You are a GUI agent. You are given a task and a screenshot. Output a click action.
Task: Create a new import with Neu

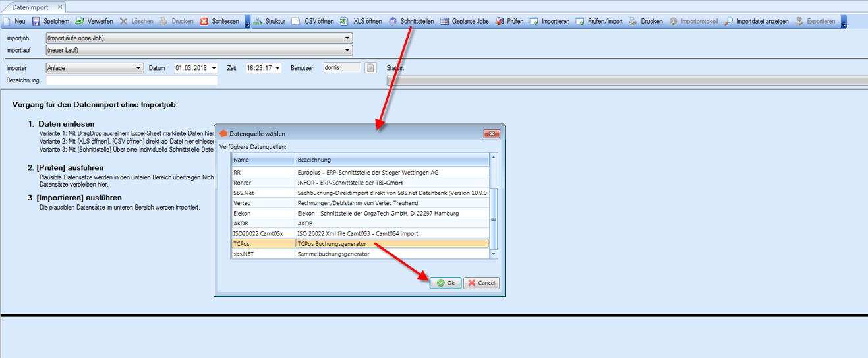(x=14, y=21)
